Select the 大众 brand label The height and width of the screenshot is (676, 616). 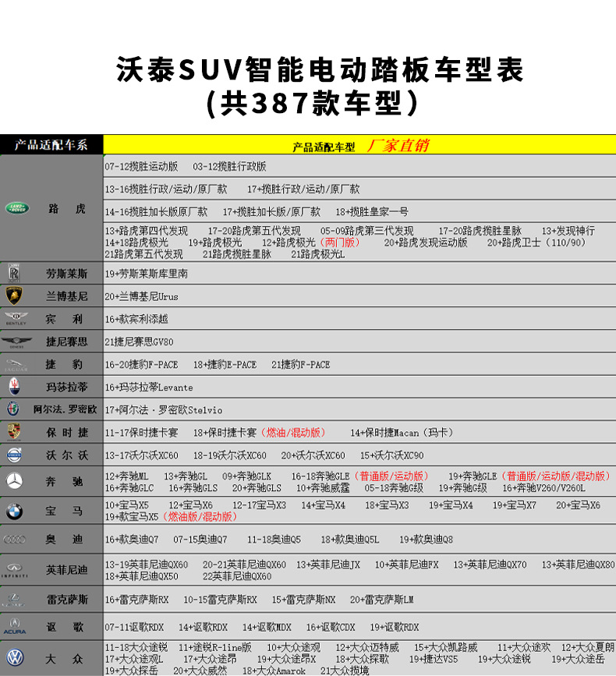click(64, 659)
